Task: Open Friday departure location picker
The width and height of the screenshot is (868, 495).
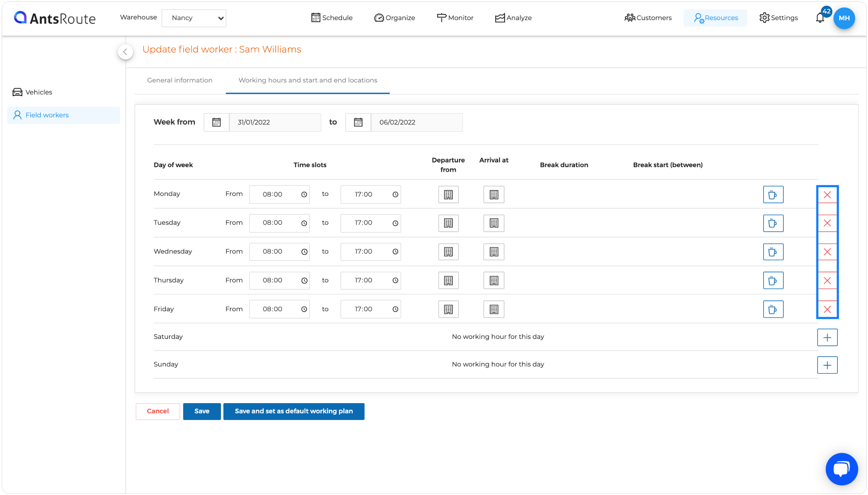Action: 448,309
